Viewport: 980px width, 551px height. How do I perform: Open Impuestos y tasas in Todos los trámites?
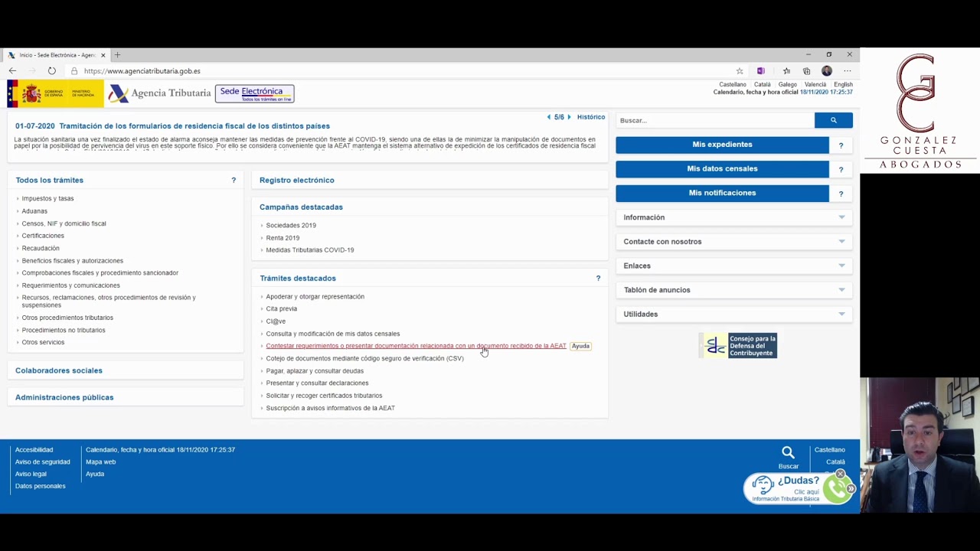tap(47, 199)
